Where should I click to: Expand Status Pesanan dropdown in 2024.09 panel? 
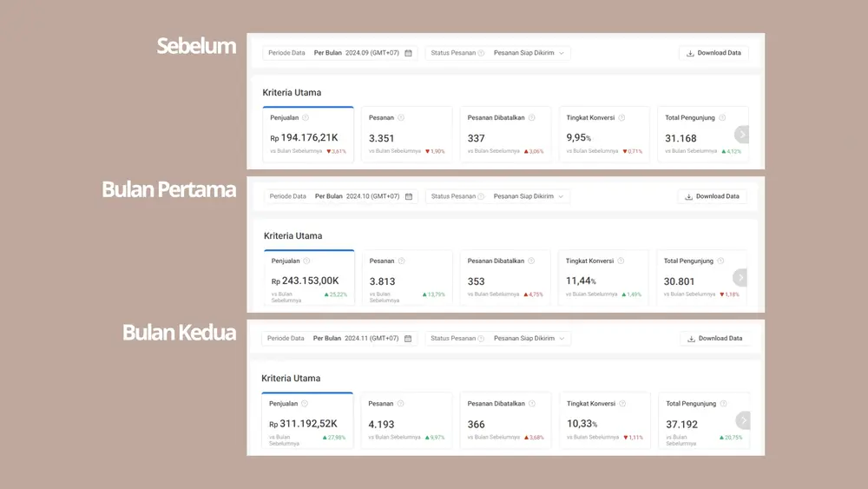click(x=528, y=53)
